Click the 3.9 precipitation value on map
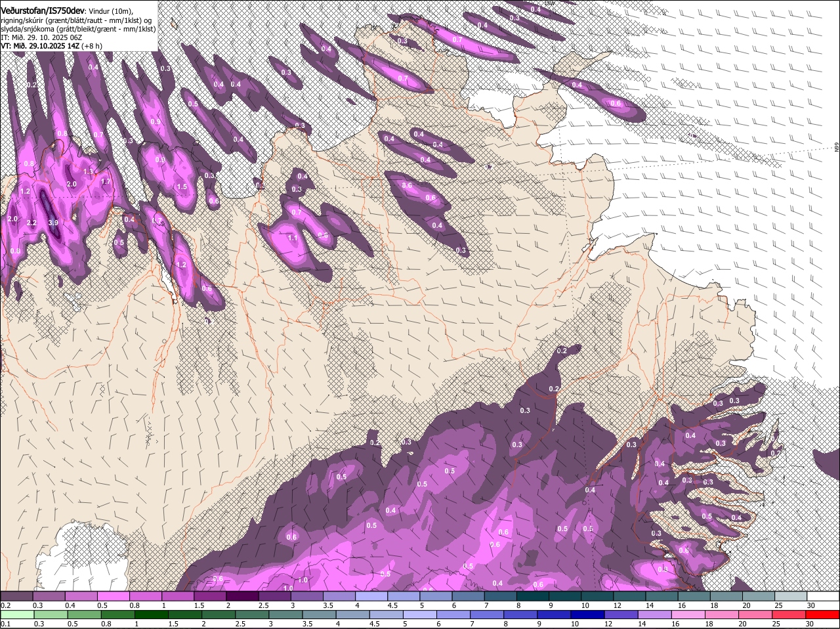This screenshot has width=840, height=629. click(x=53, y=223)
